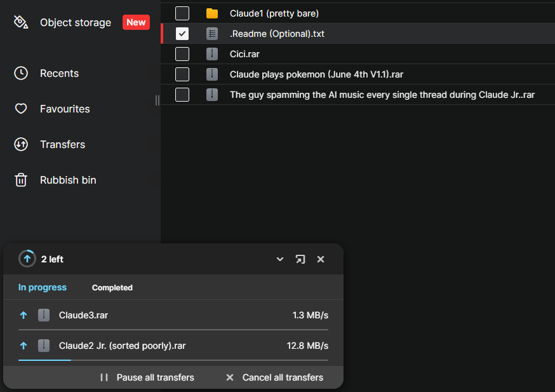
Task: Click the archive icon of Claude3.rar transfer
Action: tap(44, 315)
